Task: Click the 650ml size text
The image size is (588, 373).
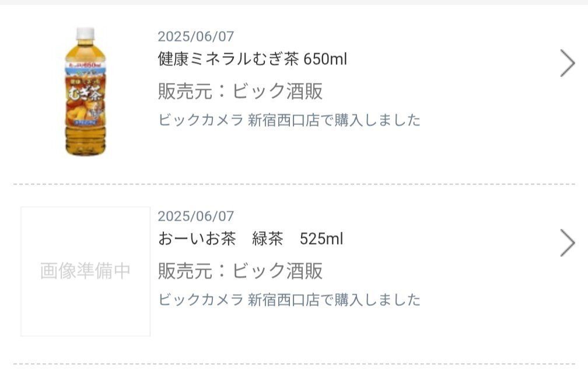Action: tap(325, 59)
